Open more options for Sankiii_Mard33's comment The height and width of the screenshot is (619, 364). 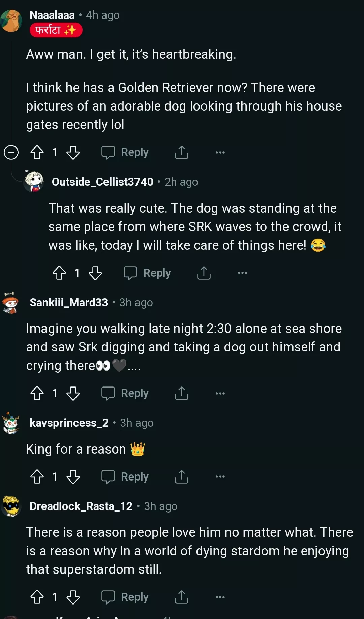point(220,393)
